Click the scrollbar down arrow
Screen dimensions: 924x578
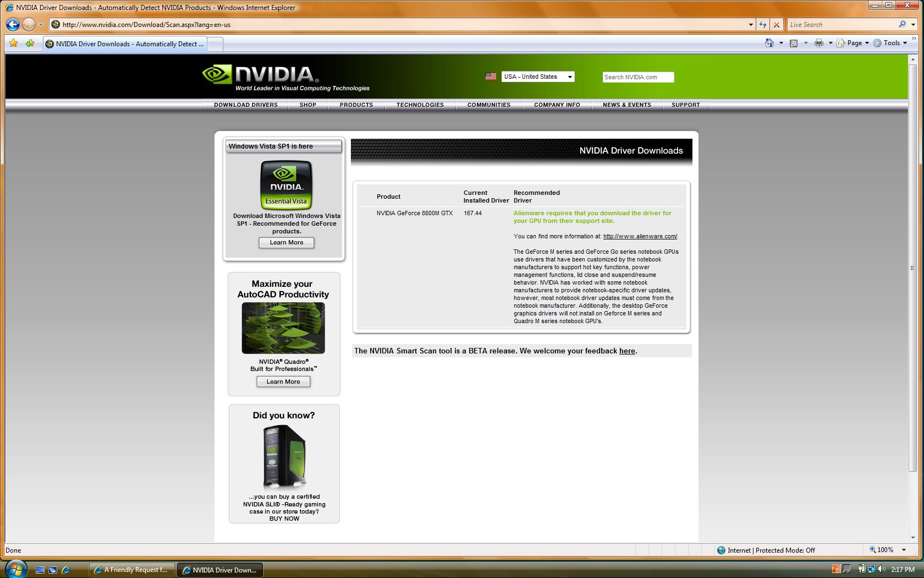pyautogui.click(x=913, y=538)
